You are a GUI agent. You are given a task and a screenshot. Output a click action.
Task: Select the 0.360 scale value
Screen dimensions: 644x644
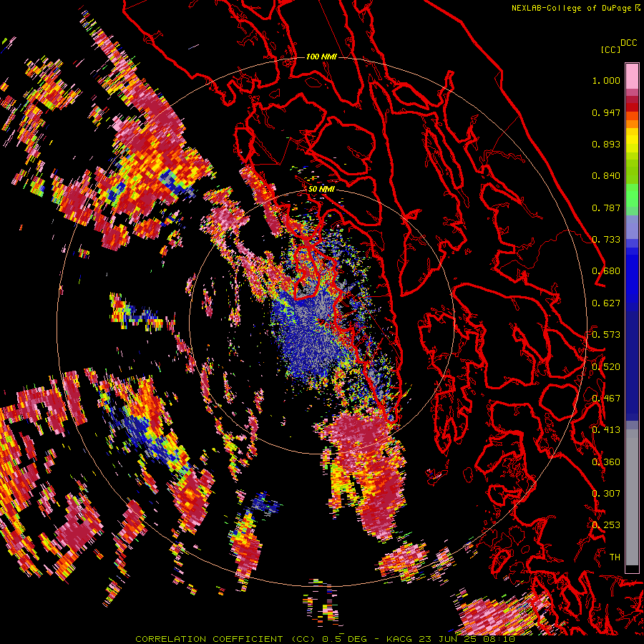point(606,462)
